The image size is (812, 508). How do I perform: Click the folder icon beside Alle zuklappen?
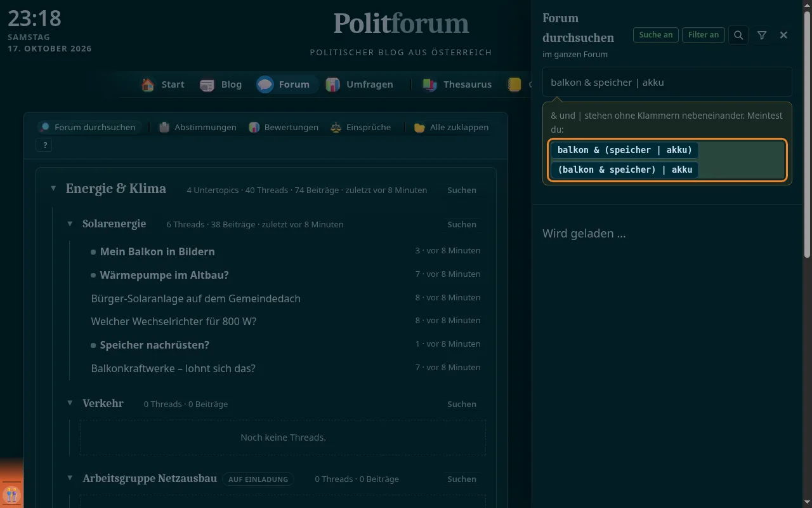click(x=419, y=127)
